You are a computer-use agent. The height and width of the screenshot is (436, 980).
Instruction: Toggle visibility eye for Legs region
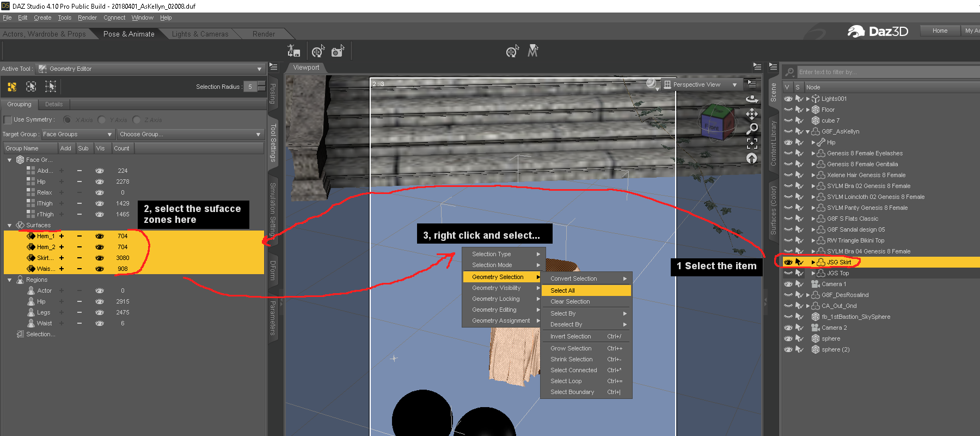(x=100, y=312)
